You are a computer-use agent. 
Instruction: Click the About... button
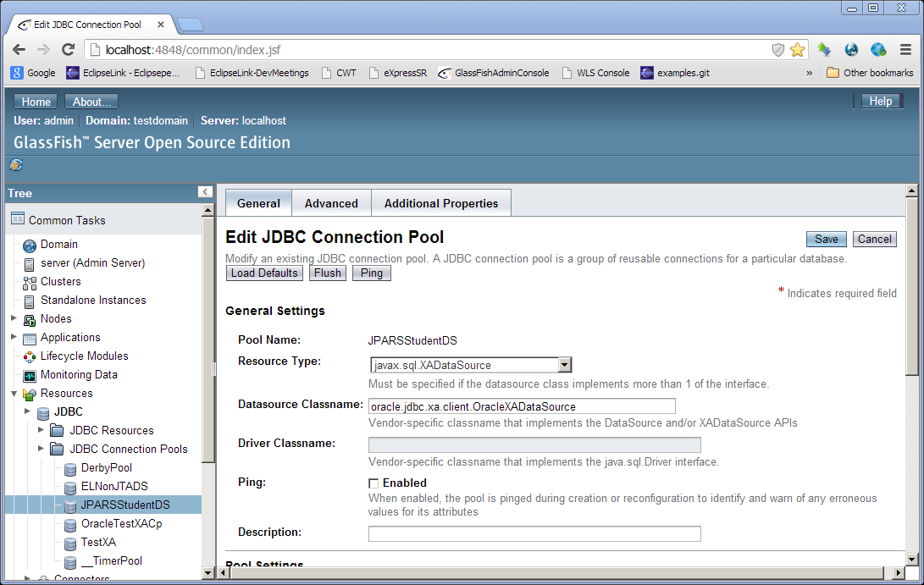[91, 102]
